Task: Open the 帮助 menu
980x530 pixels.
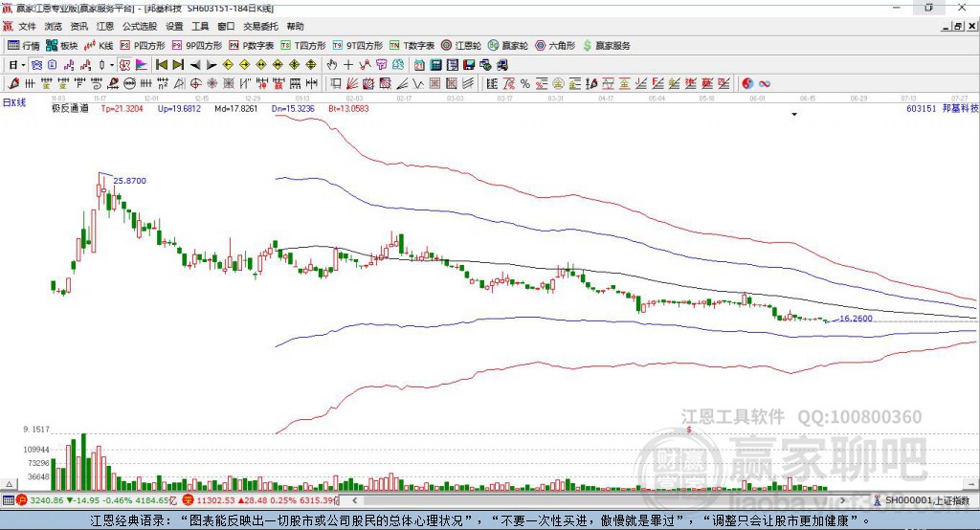Action: point(295,26)
